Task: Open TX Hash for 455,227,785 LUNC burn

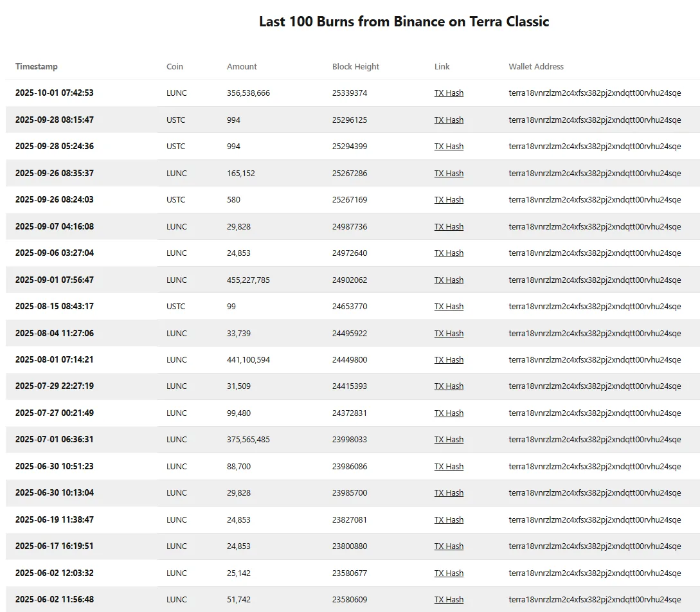Action: pyautogui.click(x=449, y=280)
